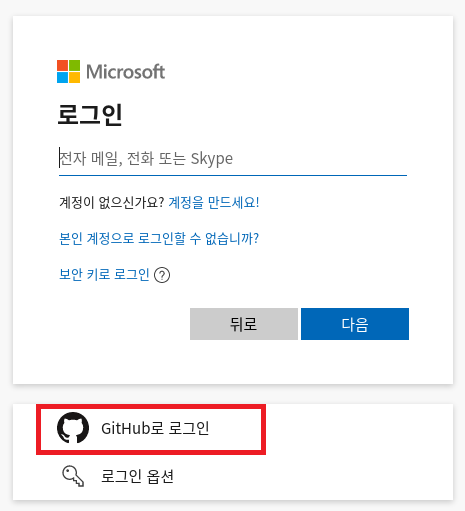
Task: Open 본인 계정으로 로그인할 수 없습니까? link
Action: 159,238
